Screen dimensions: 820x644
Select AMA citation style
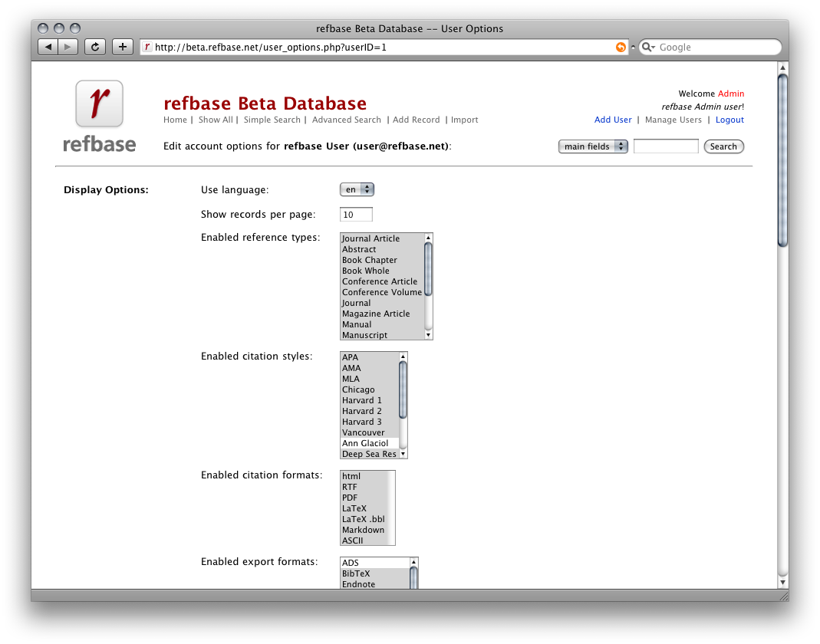370,368
